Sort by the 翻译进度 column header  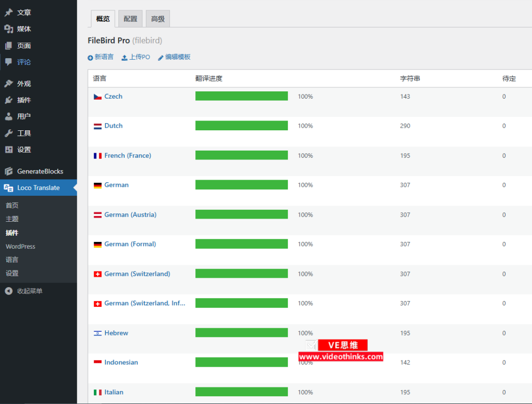coord(209,79)
